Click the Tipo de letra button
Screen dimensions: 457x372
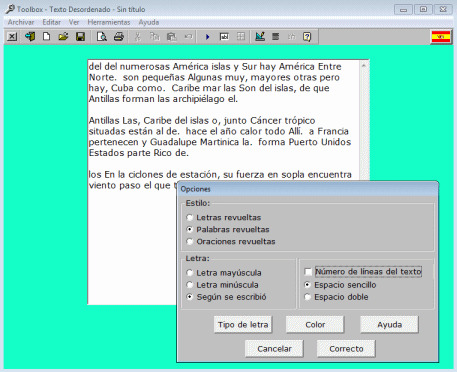pyautogui.click(x=243, y=325)
